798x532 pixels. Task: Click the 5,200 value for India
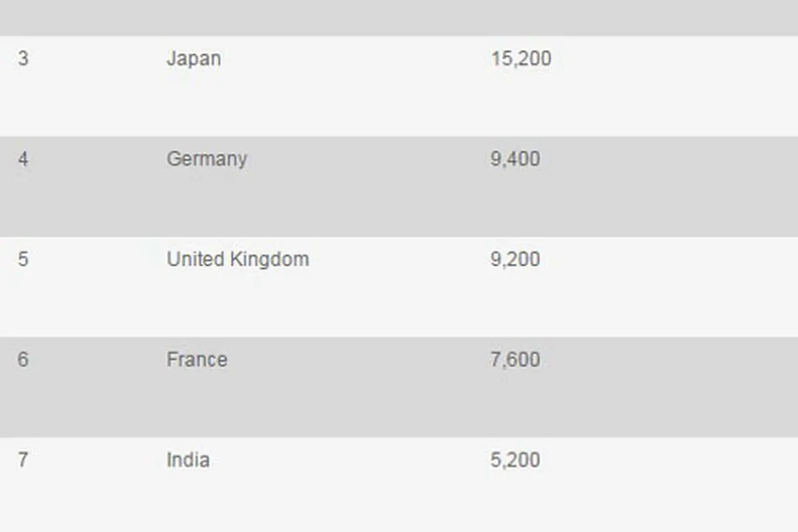515,460
